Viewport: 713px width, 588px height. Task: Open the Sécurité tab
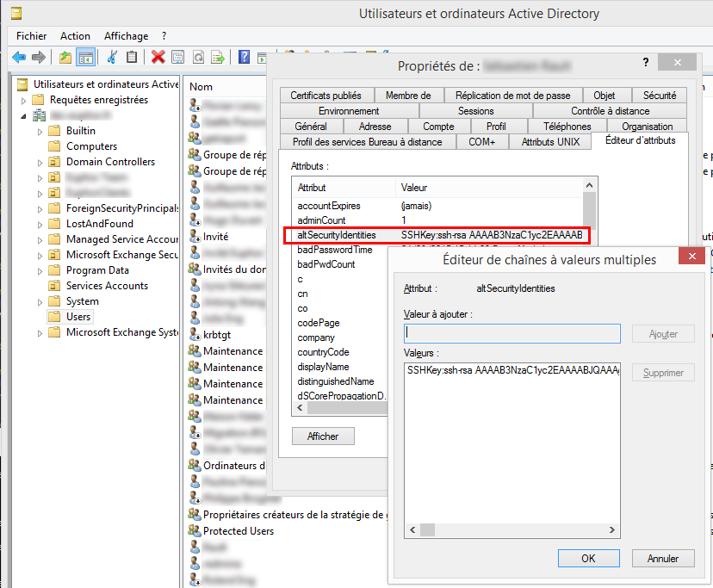click(659, 96)
